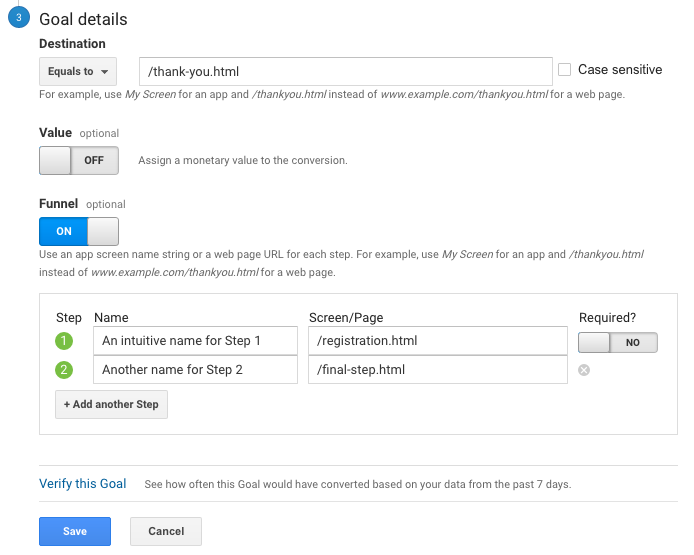The image size is (694, 555).
Task: Click the Cancel button
Action: 166,531
